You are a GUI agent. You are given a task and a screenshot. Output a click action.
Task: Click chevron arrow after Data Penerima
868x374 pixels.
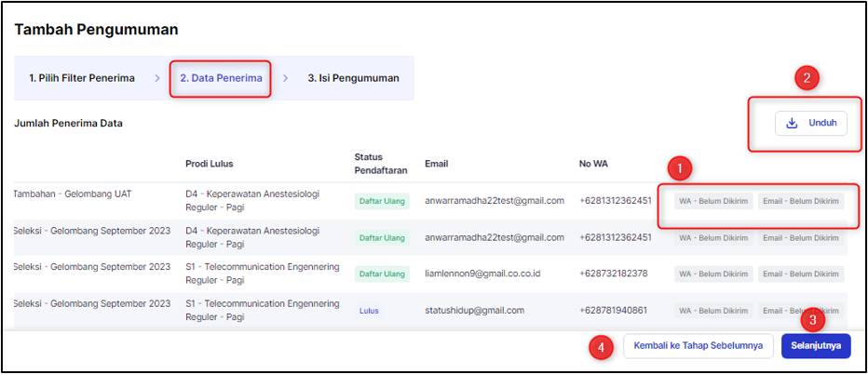click(x=286, y=78)
